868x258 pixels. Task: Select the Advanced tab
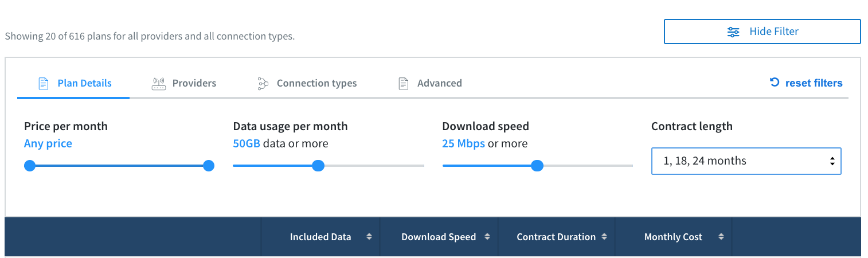pos(439,84)
